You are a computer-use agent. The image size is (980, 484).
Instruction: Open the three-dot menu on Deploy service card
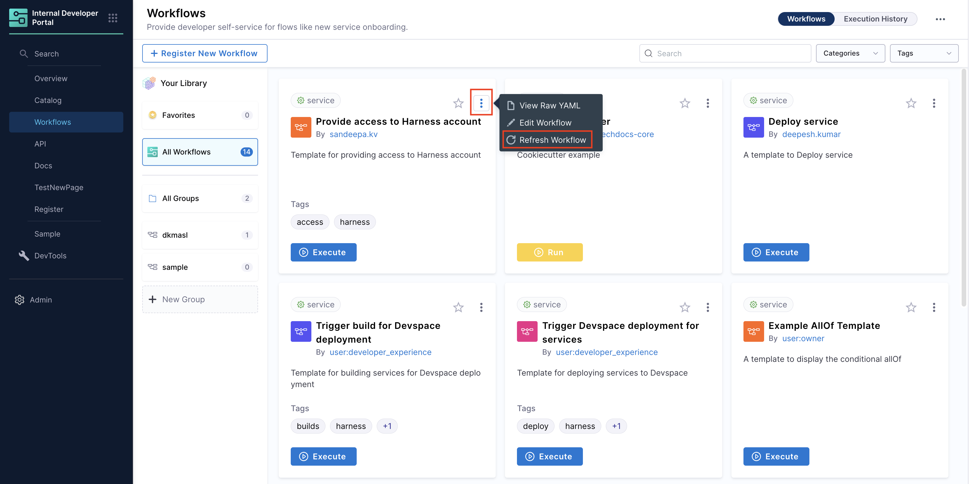tap(934, 103)
